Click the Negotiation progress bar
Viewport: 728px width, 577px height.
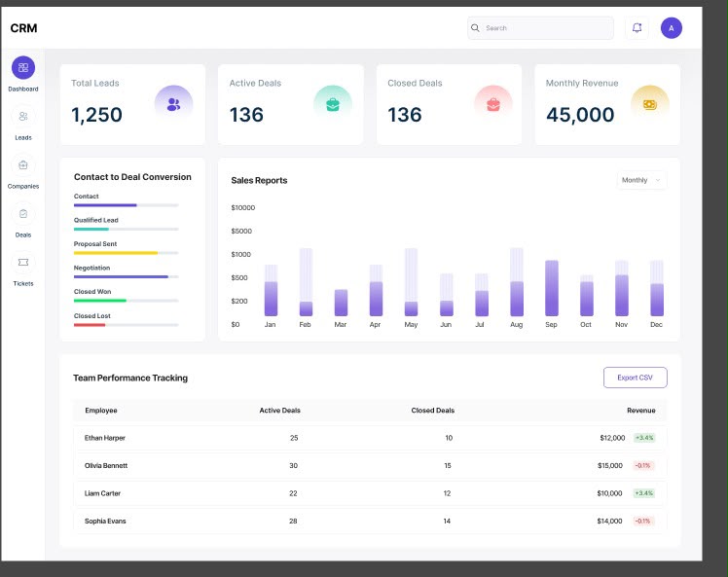(126, 276)
